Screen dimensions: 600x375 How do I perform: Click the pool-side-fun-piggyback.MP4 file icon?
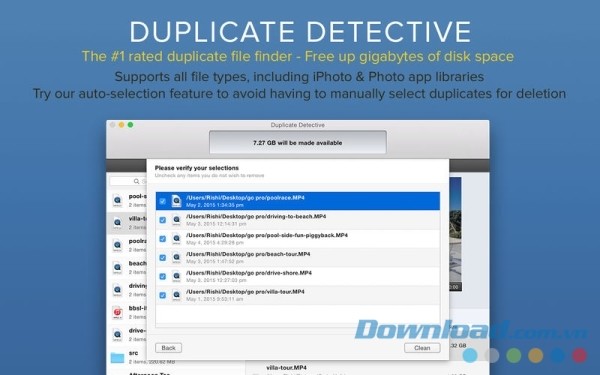click(176, 239)
